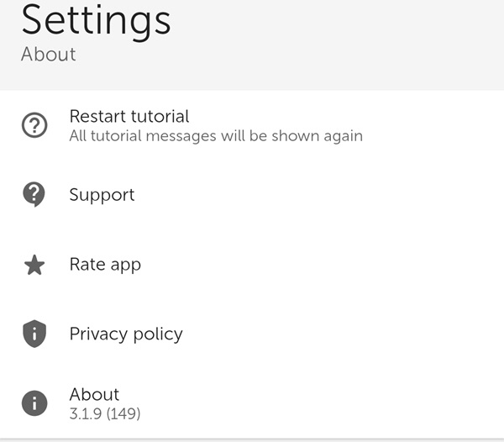Open the Support label text
The width and height of the screenshot is (504, 442).
point(102,195)
